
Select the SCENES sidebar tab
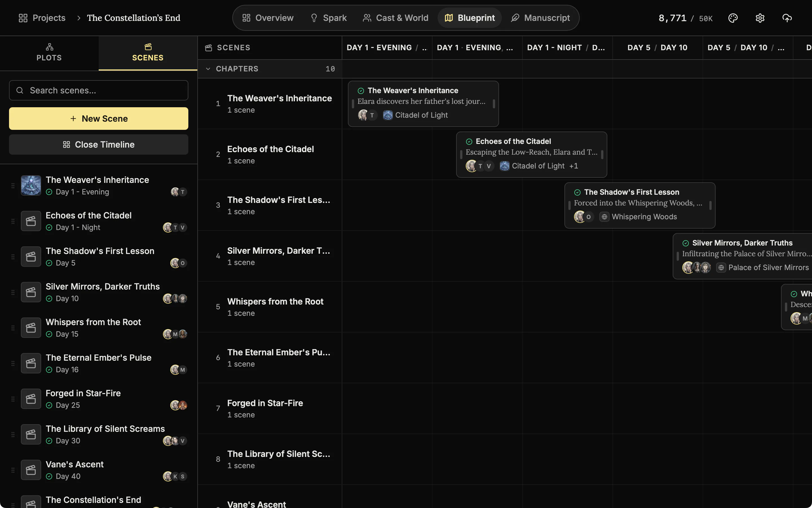click(x=148, y=53)
